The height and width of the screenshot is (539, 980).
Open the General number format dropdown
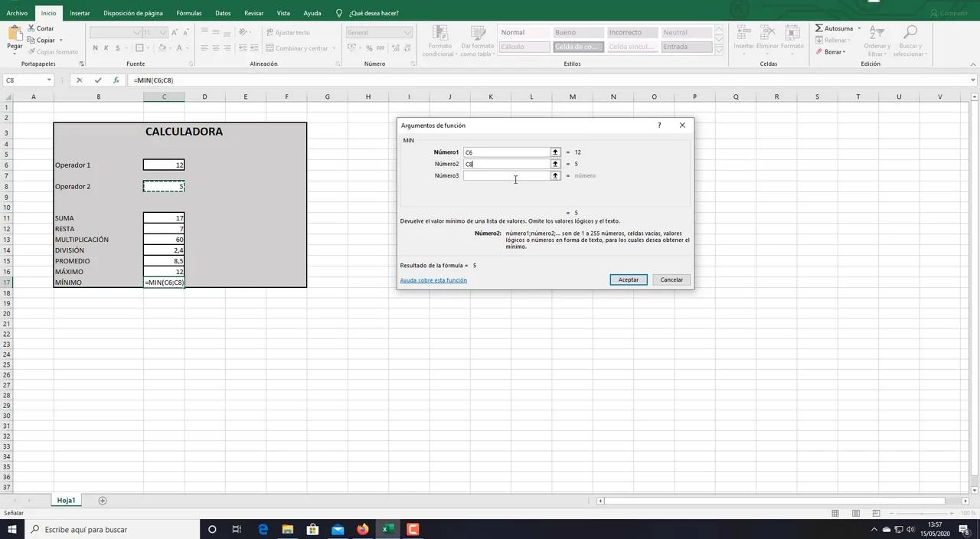pos(407,32)
